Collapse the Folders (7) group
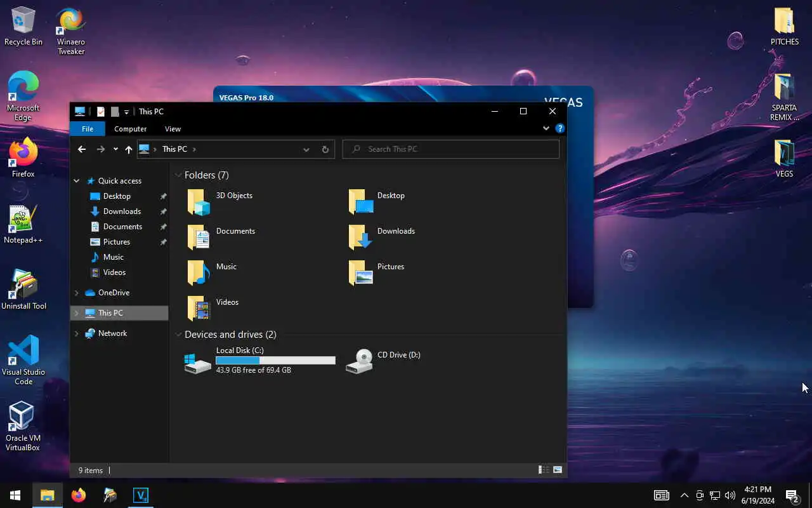 click(x=178, y=175)
